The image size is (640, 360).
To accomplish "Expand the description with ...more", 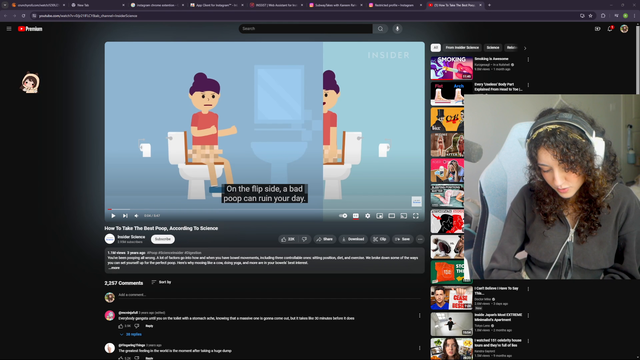I will pos(114,268).
